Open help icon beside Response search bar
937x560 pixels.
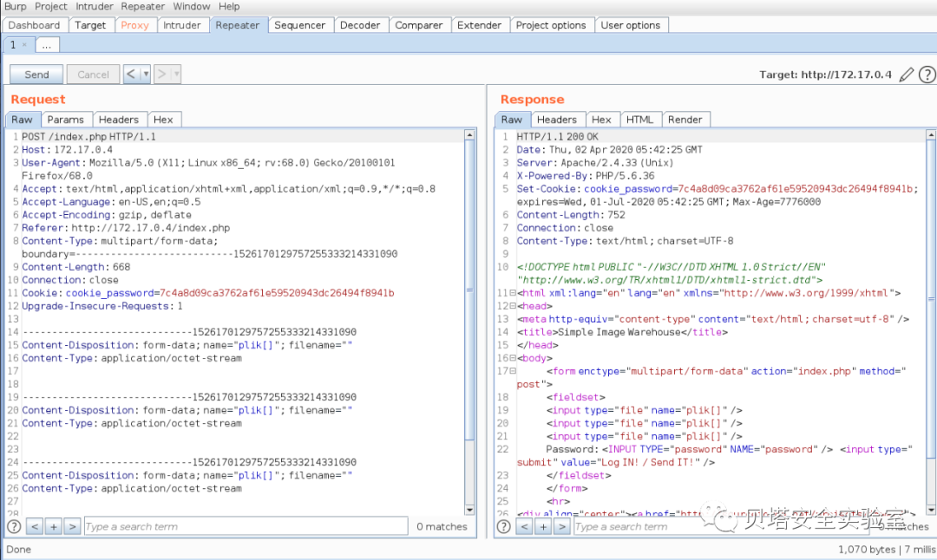[x=504, y=526]
